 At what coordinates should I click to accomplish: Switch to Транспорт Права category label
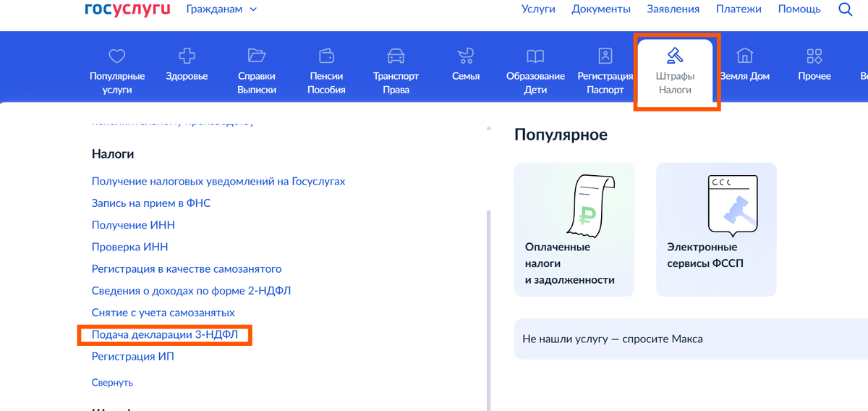point(396,83)
